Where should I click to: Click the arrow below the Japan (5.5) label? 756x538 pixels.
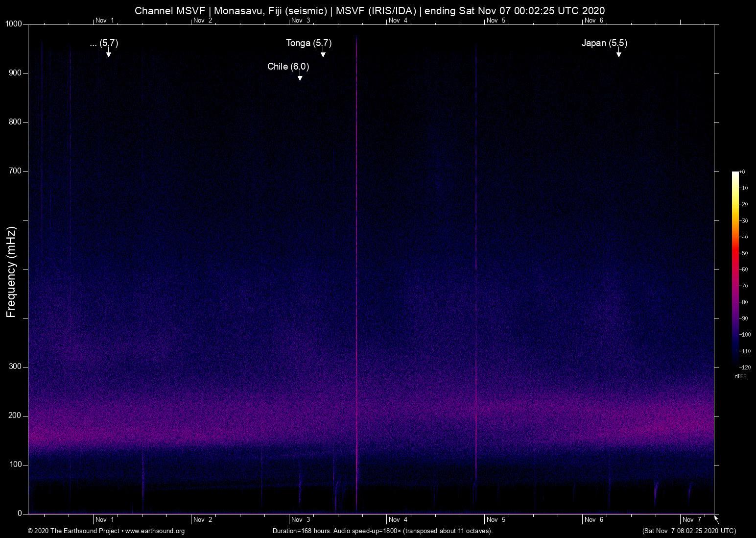point(618,53)
